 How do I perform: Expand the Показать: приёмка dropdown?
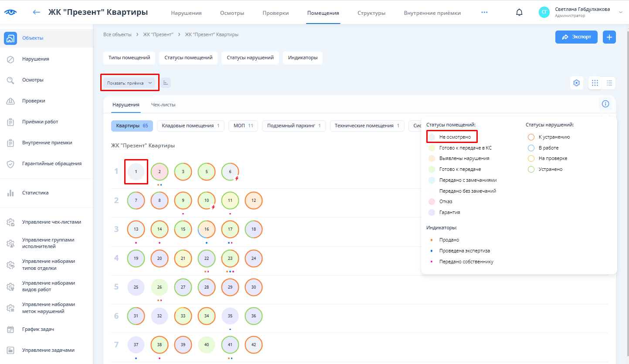pyautogui.click(x=129, y=83)
